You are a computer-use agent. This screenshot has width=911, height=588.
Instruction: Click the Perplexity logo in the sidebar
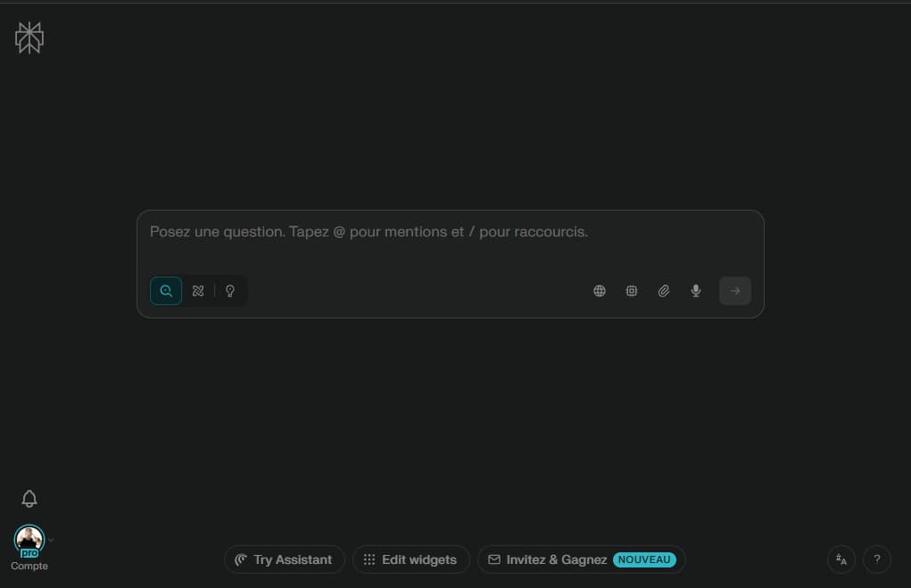[x=29, y=38]
